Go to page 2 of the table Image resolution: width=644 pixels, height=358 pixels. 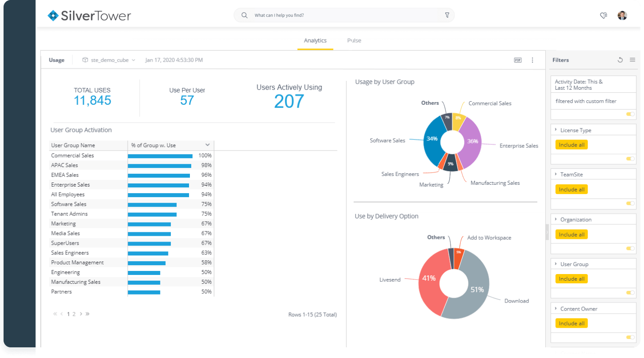[74, 314]
